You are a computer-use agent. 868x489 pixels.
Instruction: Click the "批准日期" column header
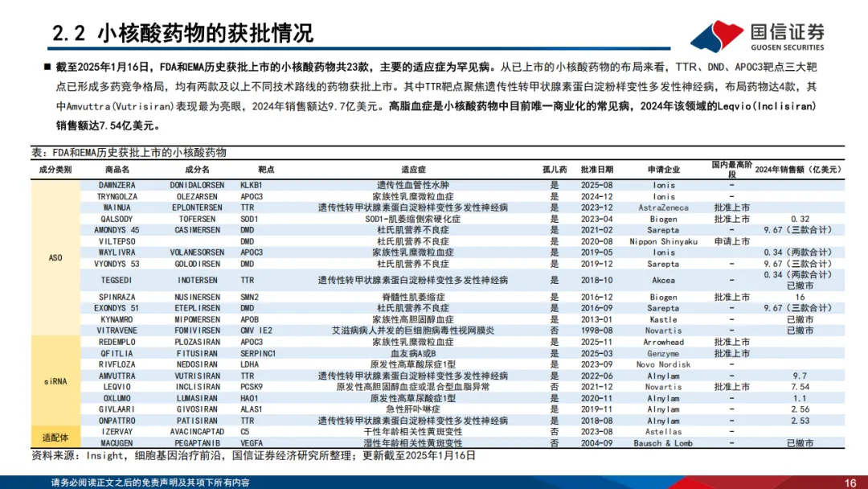pos(596,170)
